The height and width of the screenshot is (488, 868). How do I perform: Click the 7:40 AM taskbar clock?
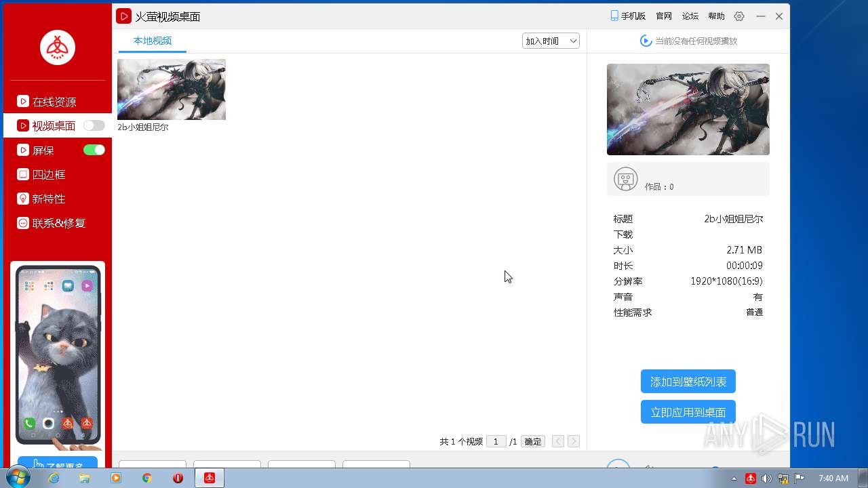pyautogui.click(x=833, y=479)
